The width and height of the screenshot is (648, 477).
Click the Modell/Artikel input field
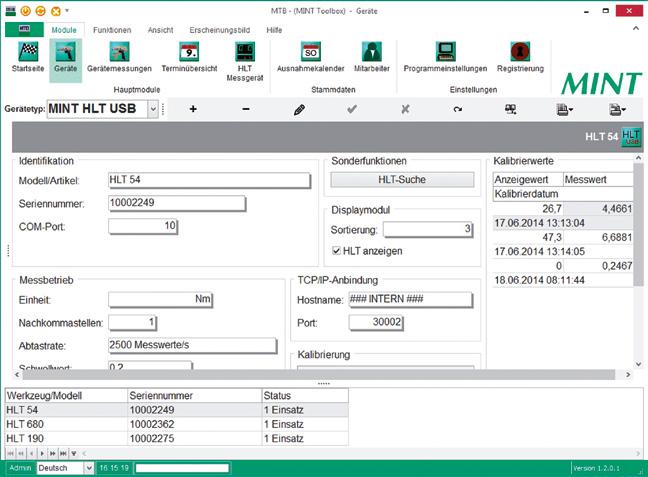[x=209, y=180]
